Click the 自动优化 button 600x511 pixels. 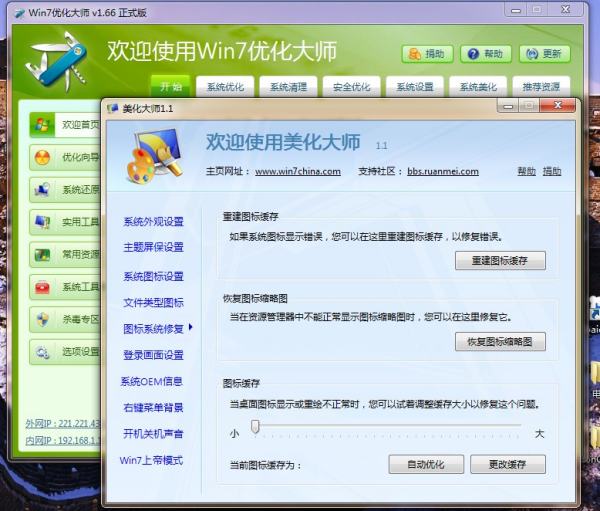(x=426, y=464)
